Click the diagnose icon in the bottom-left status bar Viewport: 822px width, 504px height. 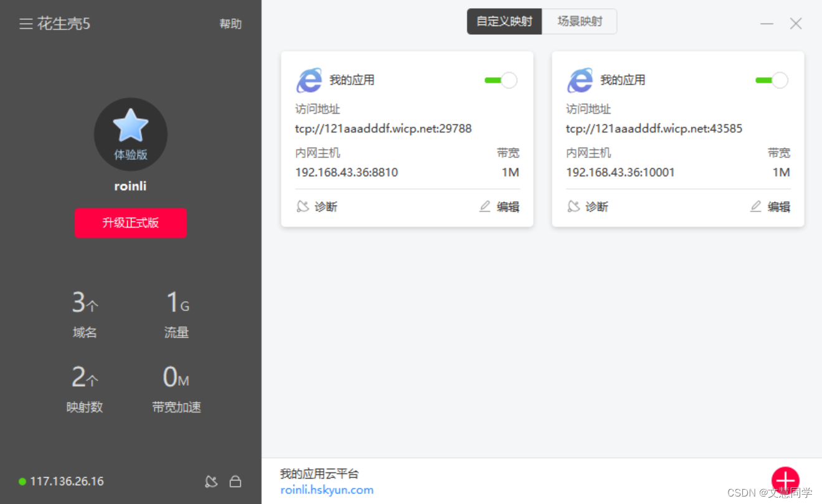(212, 481)
